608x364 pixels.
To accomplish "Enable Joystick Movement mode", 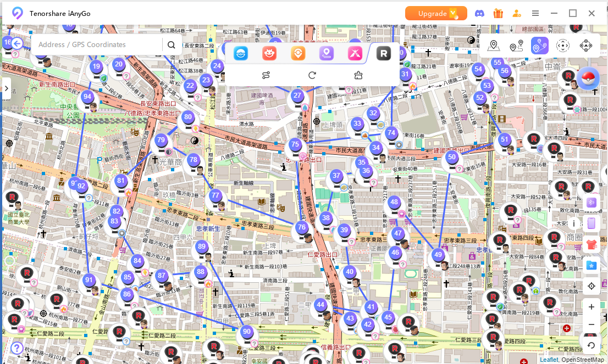I will point(564,46).
